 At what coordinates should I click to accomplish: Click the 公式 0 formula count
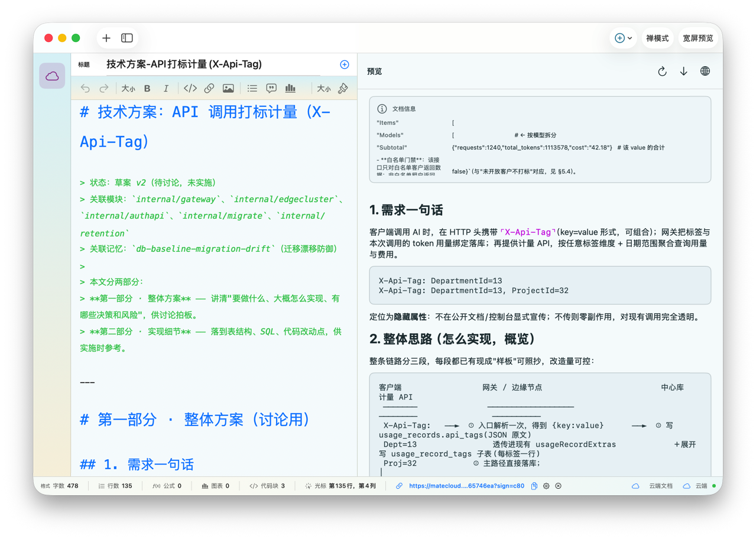coord(167,486)
